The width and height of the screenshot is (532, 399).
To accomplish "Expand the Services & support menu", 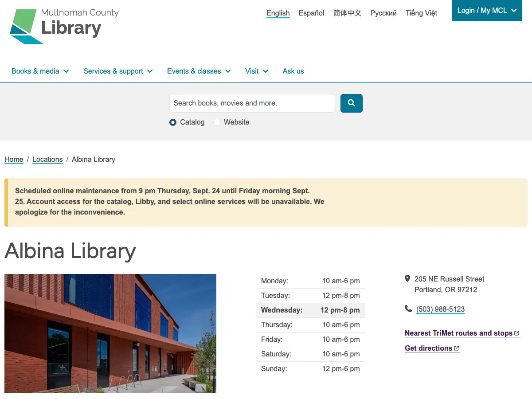I will 118,71.
